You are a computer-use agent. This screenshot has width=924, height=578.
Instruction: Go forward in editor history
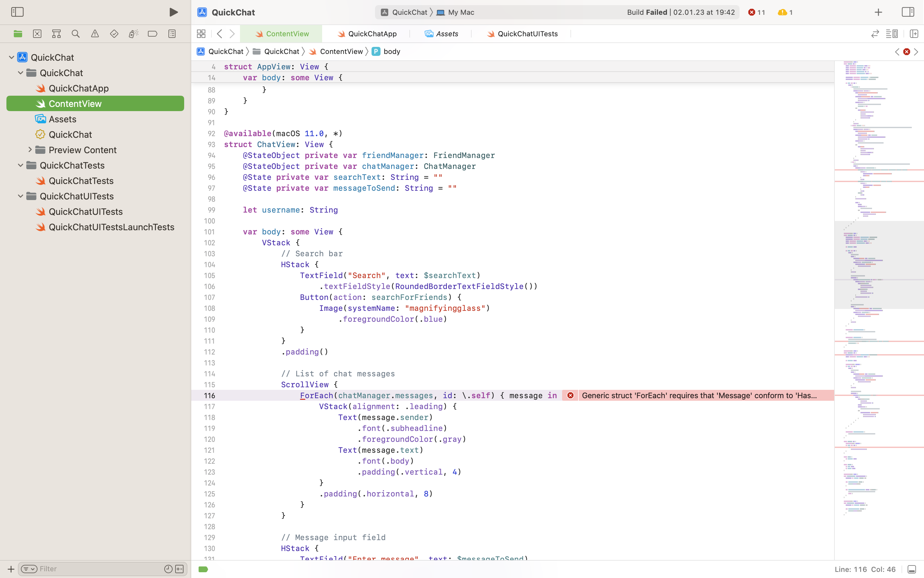[232, 34]
